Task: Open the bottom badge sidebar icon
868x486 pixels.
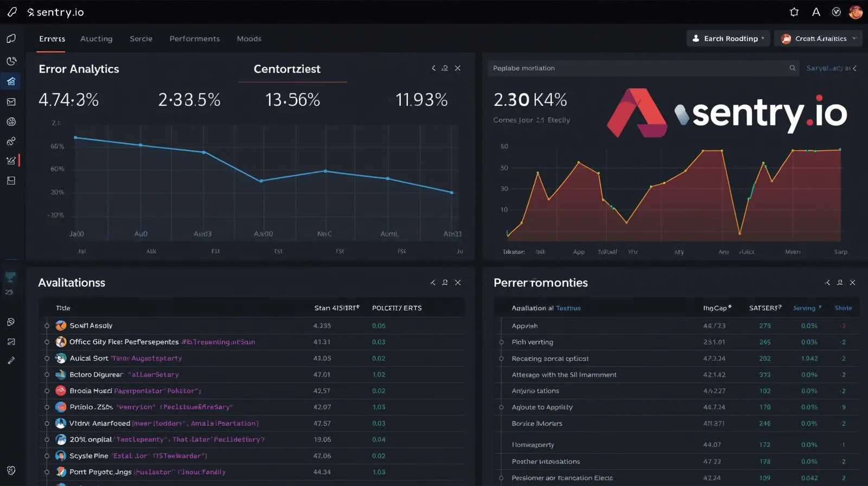Action: click(x=11, y=470)
